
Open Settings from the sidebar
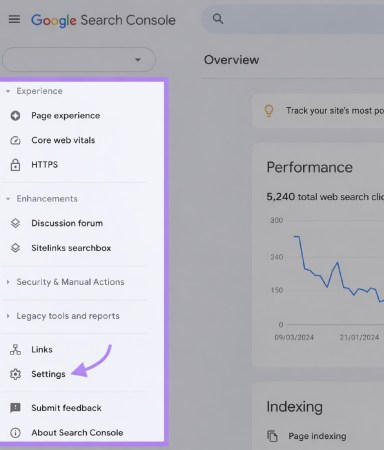click(48, 374)
